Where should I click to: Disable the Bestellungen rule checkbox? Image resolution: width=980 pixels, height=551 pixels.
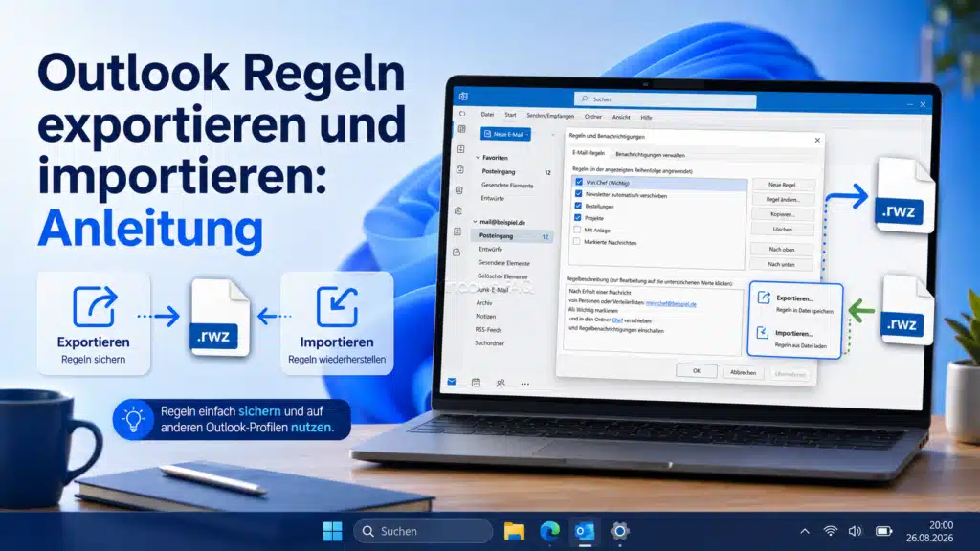click(578, 206)
